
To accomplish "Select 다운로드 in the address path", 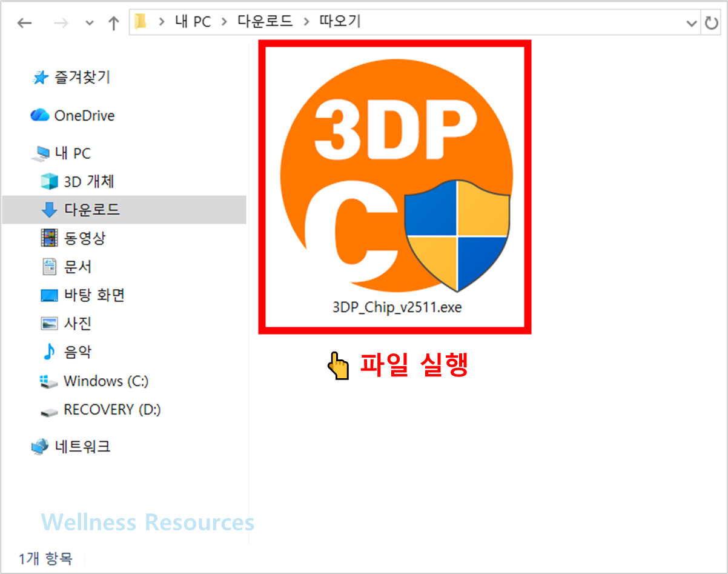I will (265, 22).
